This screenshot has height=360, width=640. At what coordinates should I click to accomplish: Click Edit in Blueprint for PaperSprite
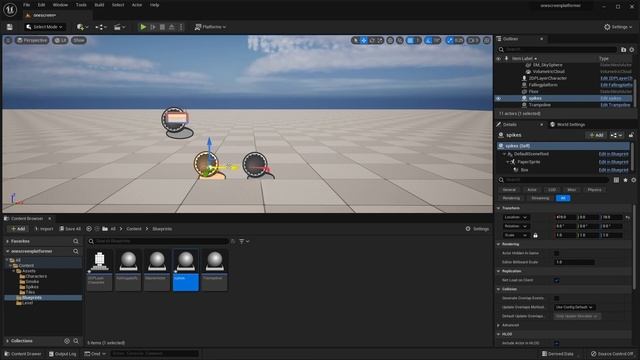point(613,162)
